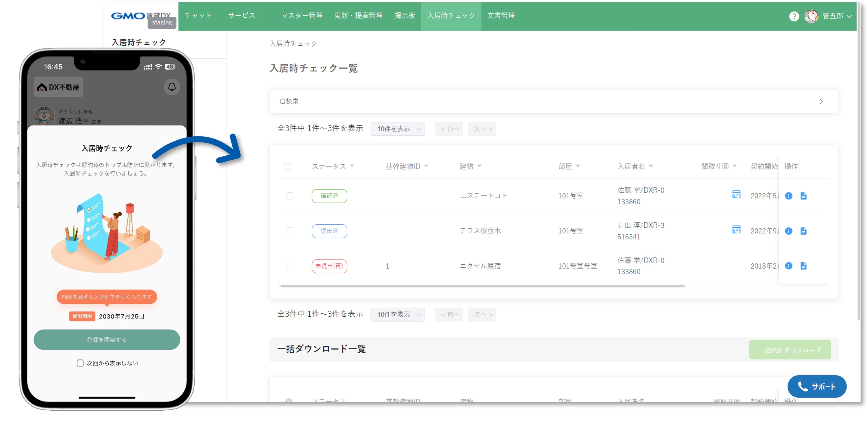This screenshot has height=429, width=868.
Task: Click document icon in テラス桜並木 row
Action: click(x=803, y=231)
